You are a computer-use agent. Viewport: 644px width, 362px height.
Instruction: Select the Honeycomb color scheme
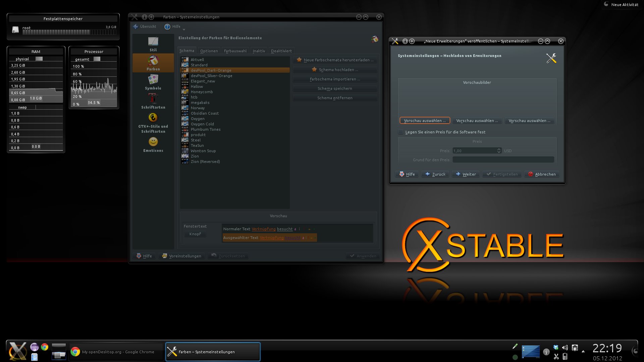[235, 92]
